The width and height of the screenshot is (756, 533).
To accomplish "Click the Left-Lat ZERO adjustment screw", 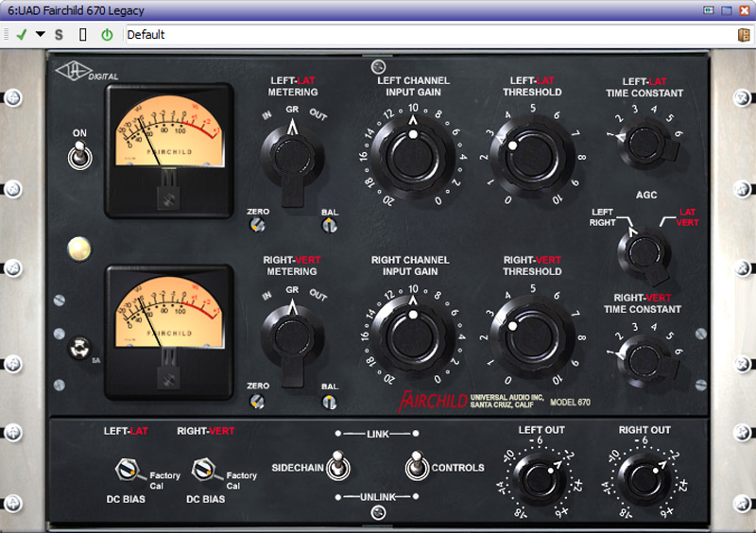I will (257, 224).
